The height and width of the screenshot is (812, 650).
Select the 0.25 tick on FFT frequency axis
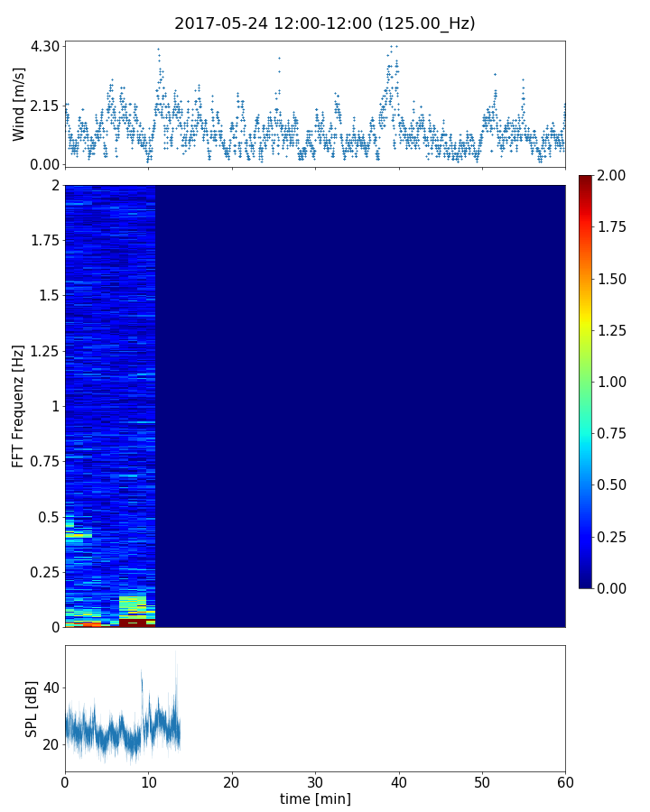(x=43, y=572)
